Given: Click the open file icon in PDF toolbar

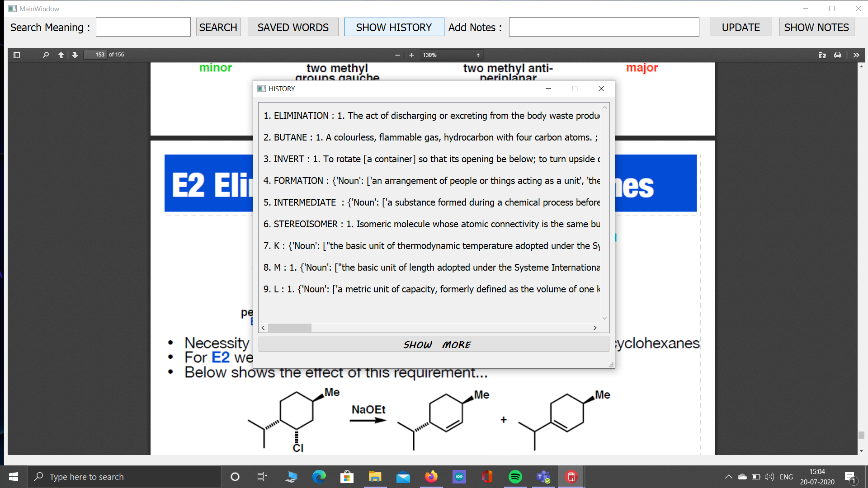Looking at the screenshot, I should [x=822, y=55].
